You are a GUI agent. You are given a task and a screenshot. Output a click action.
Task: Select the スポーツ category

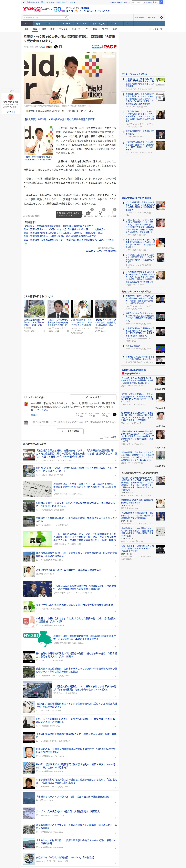[76, 29]
